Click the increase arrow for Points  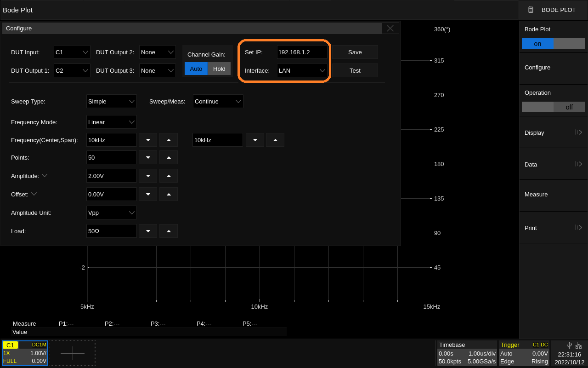[x=169, y=157]
